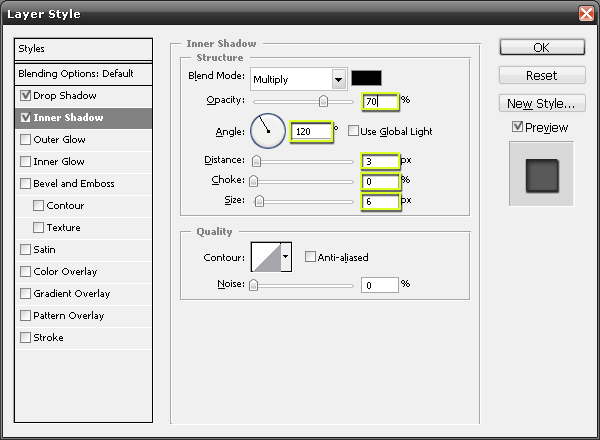Toggle the Preview checkbox
Image resolution: width=600 pixels, height=440 pixels.
point(517,127)
